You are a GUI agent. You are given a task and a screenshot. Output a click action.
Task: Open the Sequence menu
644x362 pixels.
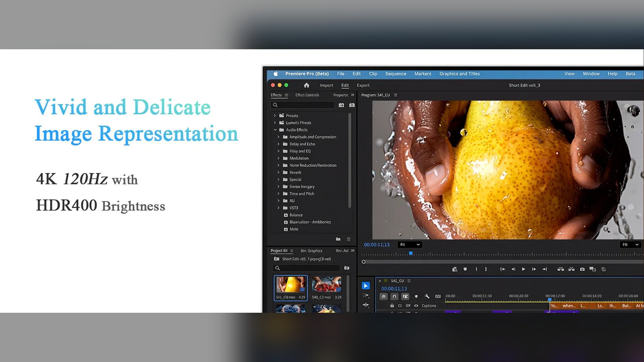coord(395,74)
